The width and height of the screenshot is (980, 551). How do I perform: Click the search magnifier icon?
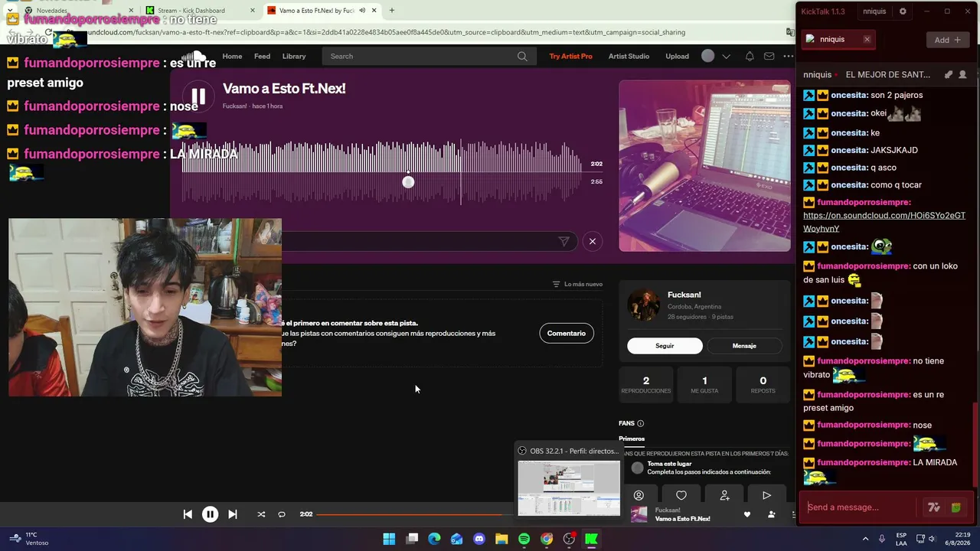(x=522, y=56)
